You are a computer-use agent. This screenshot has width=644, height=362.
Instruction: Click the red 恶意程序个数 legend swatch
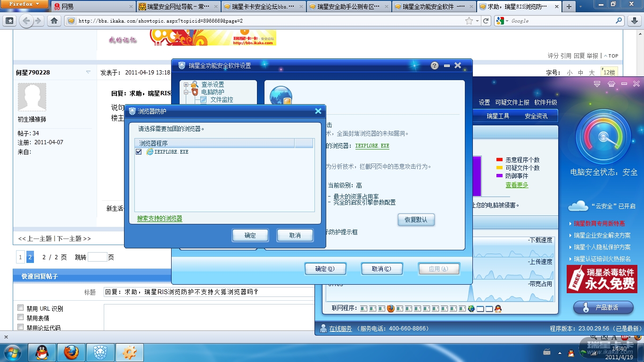pyautogui.click(x=499, y=160)
